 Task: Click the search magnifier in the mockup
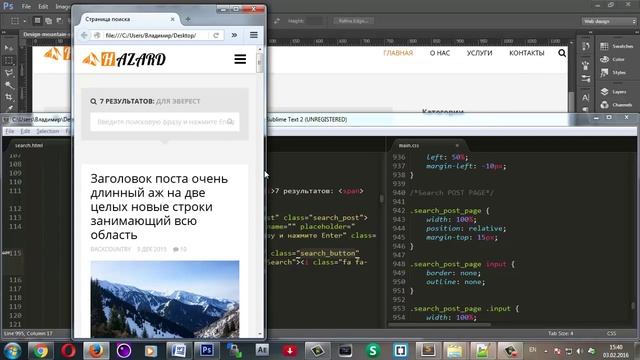tap(562, 53)
